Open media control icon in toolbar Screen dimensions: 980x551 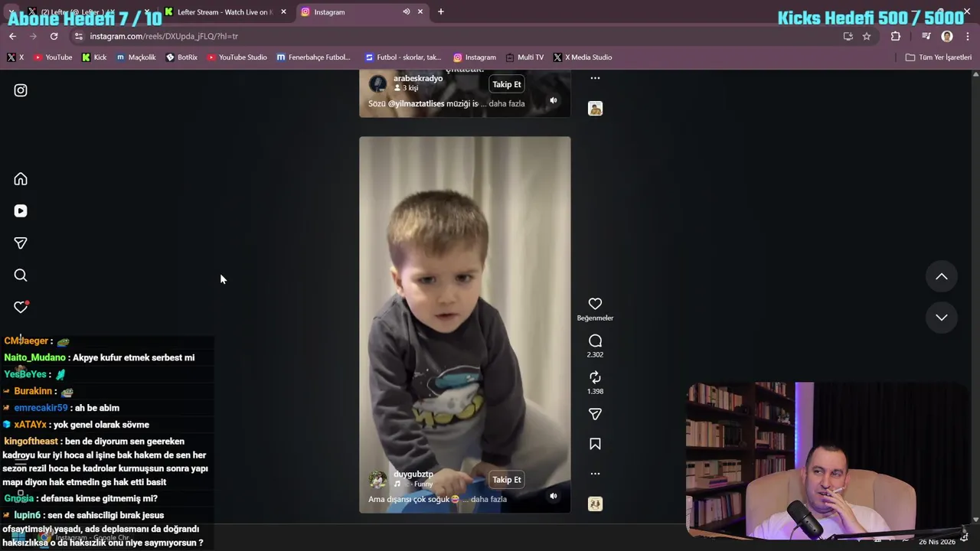point(926,36)
